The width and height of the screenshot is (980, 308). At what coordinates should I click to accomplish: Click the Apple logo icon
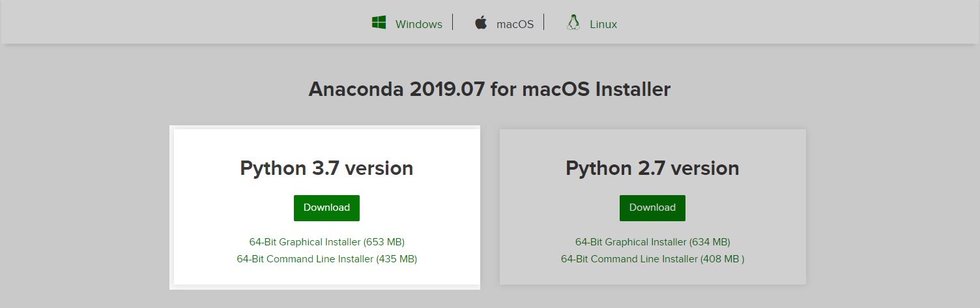pyautogui.click(x=481, y=23)
